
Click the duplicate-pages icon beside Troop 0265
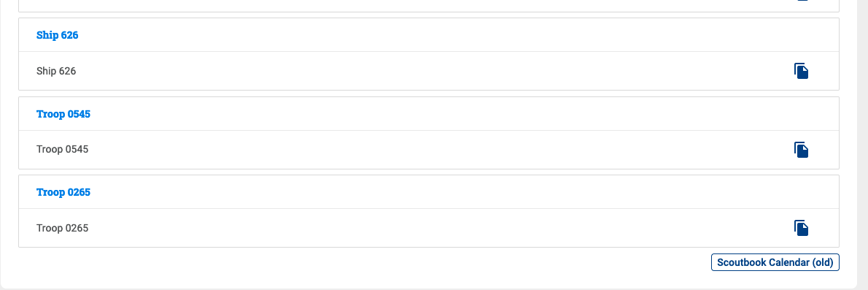(801, 228)
